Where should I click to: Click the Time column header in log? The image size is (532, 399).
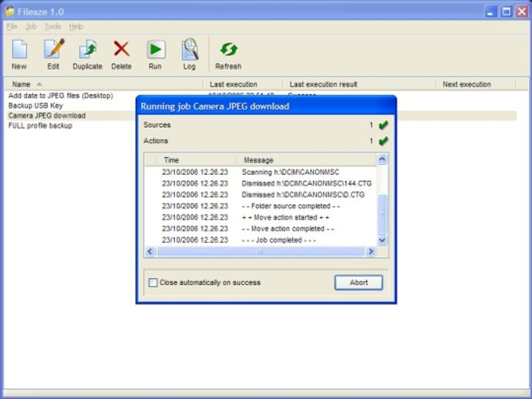coord(197,159)
